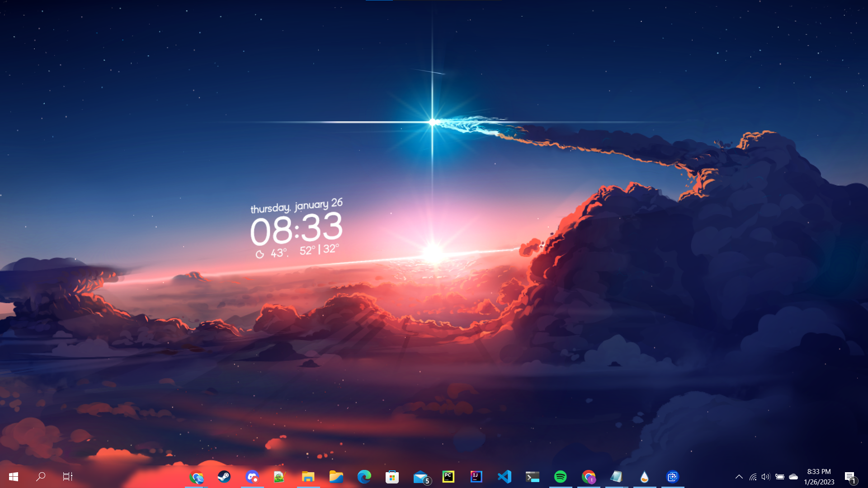Click the battery status icon

point(780,477)
